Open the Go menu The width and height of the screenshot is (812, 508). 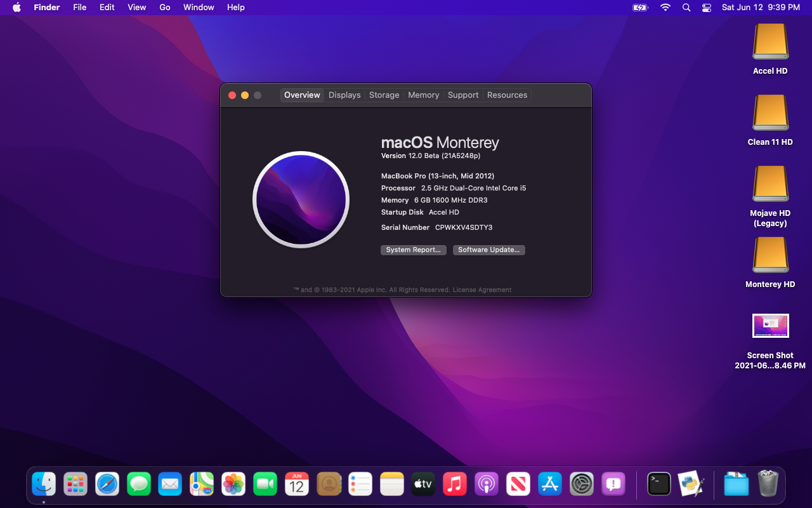coord(165,8)
